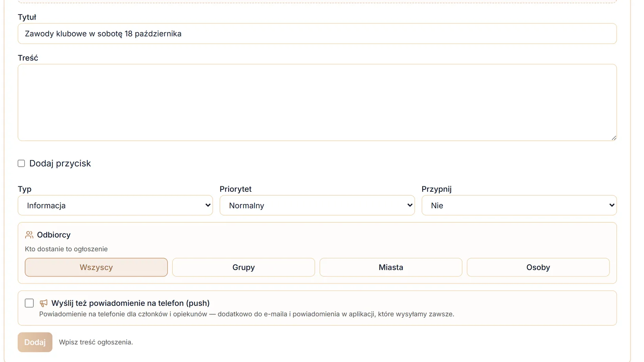Viewport: 644px width, 362px height.
Task: Click the 'Wpisz treść ogłoszenia.' hint text
Action: tap(96, 342)
